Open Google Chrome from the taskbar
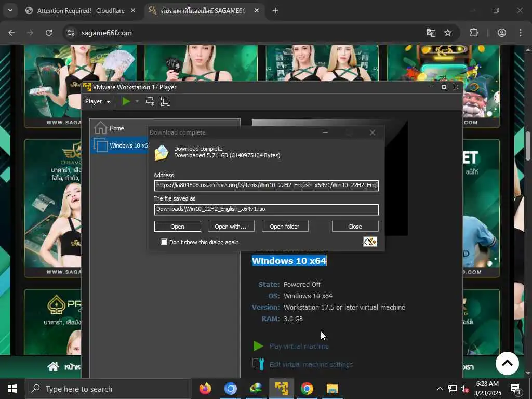 coord(307,389)
